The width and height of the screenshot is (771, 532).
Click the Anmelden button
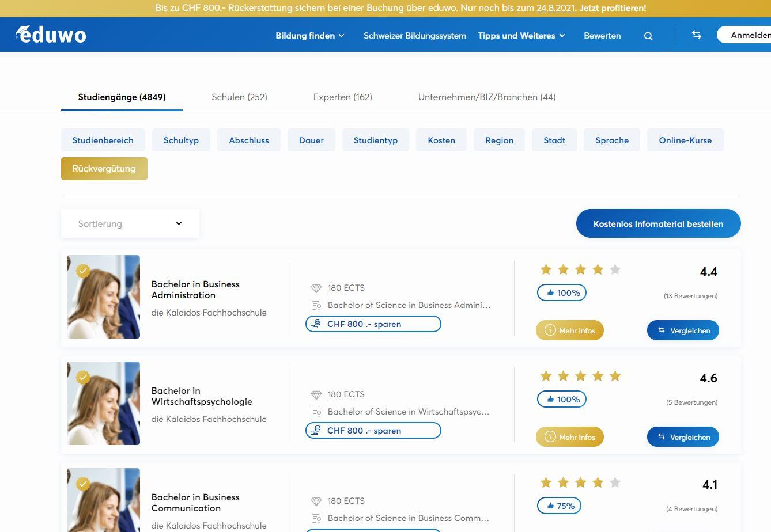[x=744, y=35]
